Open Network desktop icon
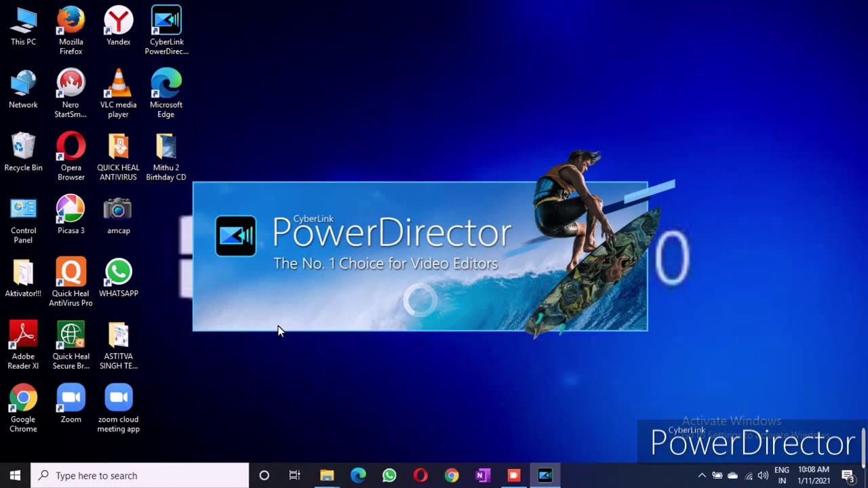Viewport: 868px width, 488px height. 23,90
